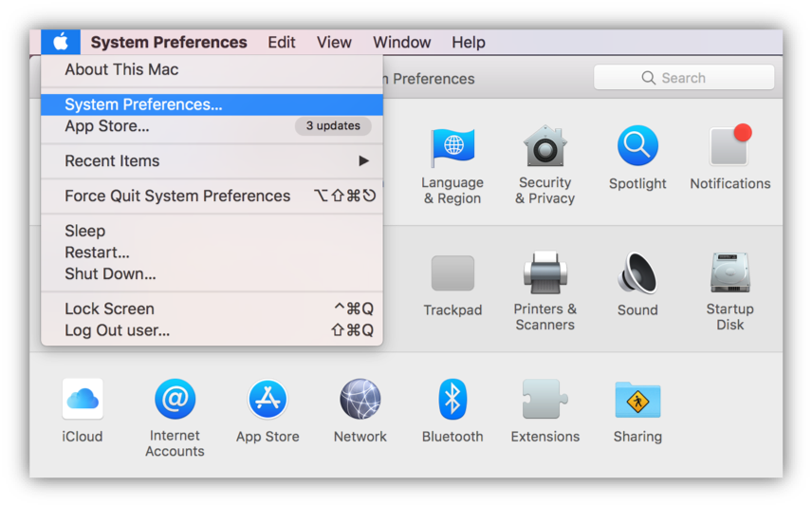Image resolution: width=812 pixels, height=506 pixels.
Task: Choose System Preferences... from Apple menu
Action: pyautogui.click(x=212, y=104)
